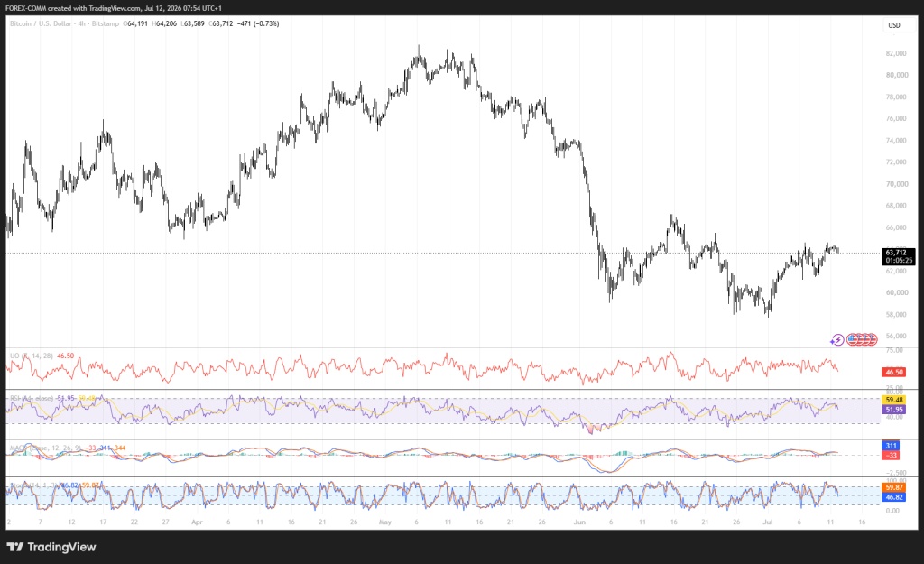The width and height of the screenshot is (924, 564).
Task: Click the purple lightning event icon
Action: [x=837, y=340]
